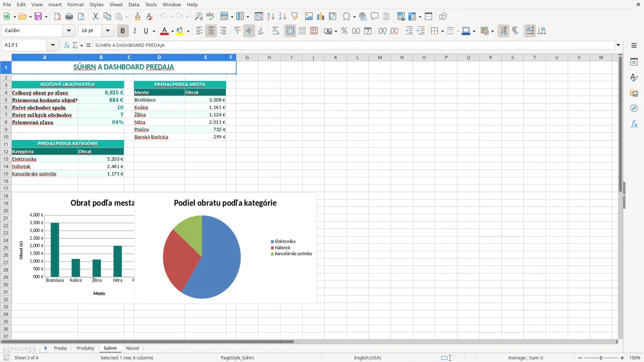644x362 pixels.
Task: Clear direct formatting
Action: pyautogui.click(x=150, y=17)
